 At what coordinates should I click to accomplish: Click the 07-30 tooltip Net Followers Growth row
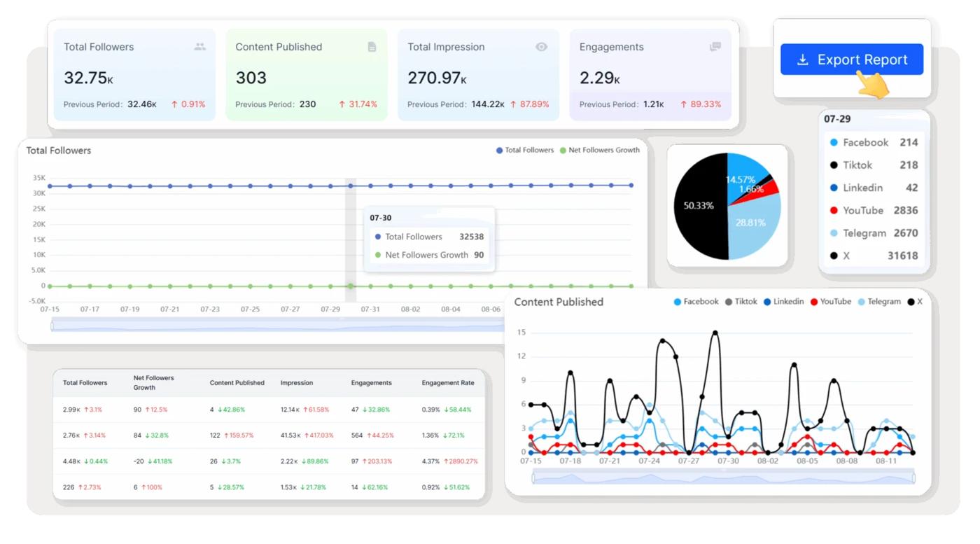[x=429, y=255]
